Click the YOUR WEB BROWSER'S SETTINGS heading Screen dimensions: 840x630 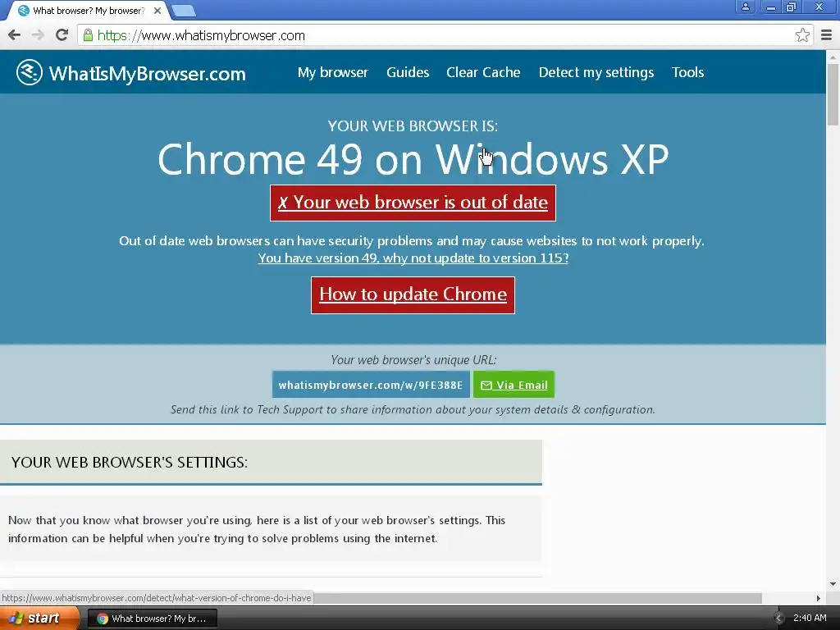(x=130, y=463)
